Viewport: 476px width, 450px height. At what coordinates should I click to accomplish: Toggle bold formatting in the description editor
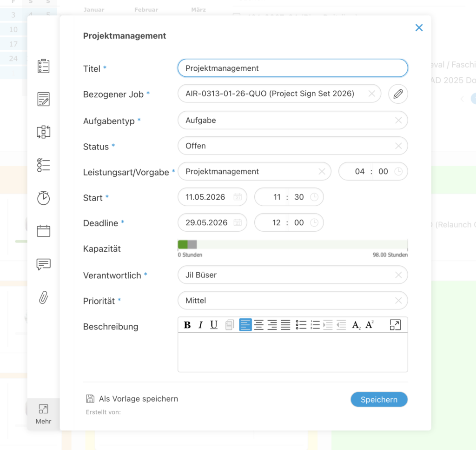pos(187,325)
